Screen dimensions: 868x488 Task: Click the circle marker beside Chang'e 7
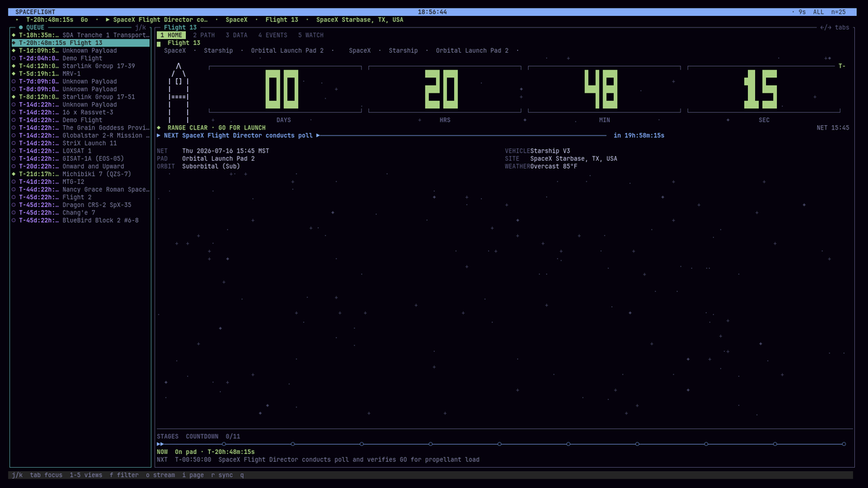(x=14, y=213)
